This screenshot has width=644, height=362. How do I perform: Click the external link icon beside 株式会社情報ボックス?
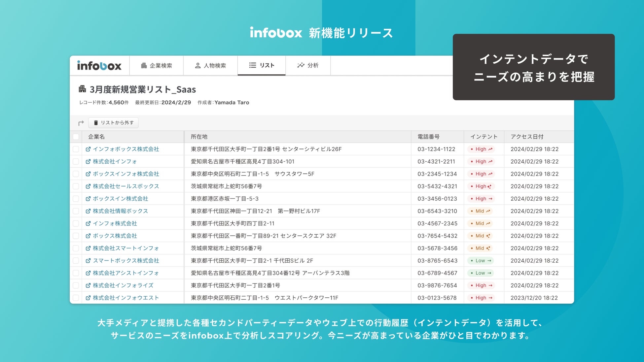88,211
